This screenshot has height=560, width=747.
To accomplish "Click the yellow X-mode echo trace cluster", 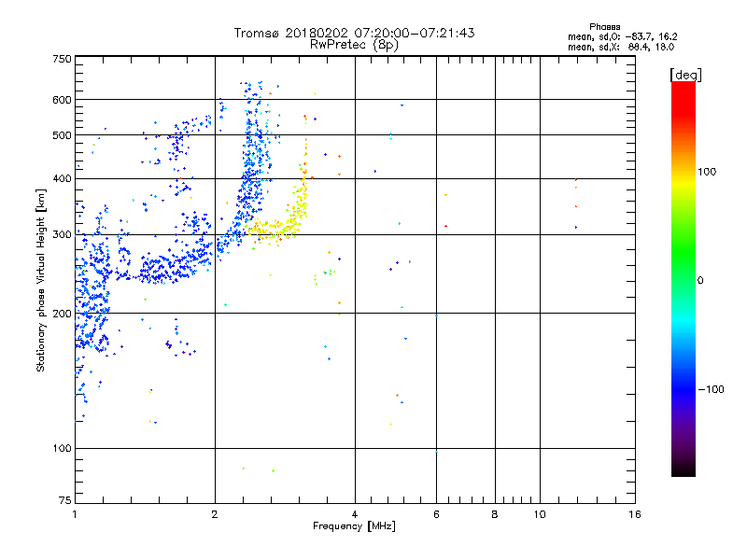I will 278,227.
